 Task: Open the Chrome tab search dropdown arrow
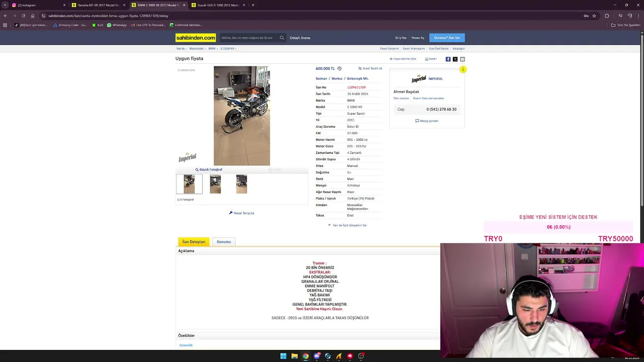click(5, 5)
